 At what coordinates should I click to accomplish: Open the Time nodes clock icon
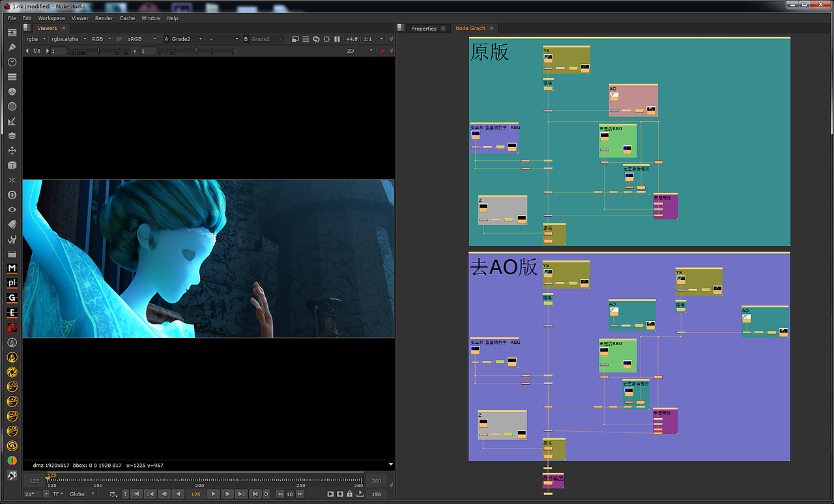point(12,62)
